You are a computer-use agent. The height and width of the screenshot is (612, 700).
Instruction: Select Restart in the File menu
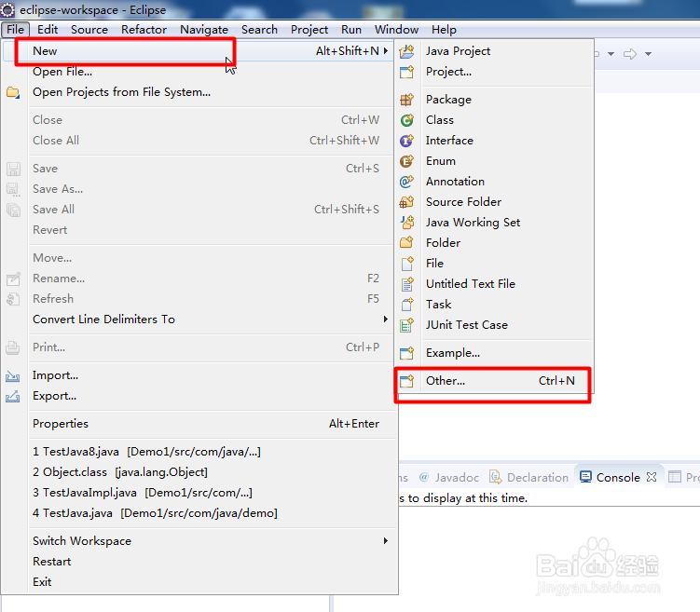[x=199, y=562]
